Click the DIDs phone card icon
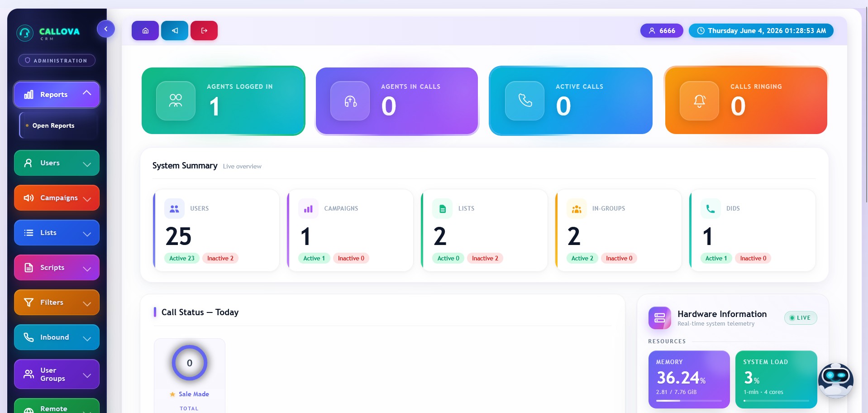The height and width of the screenshot is (413, 868). tap(711, 209)
